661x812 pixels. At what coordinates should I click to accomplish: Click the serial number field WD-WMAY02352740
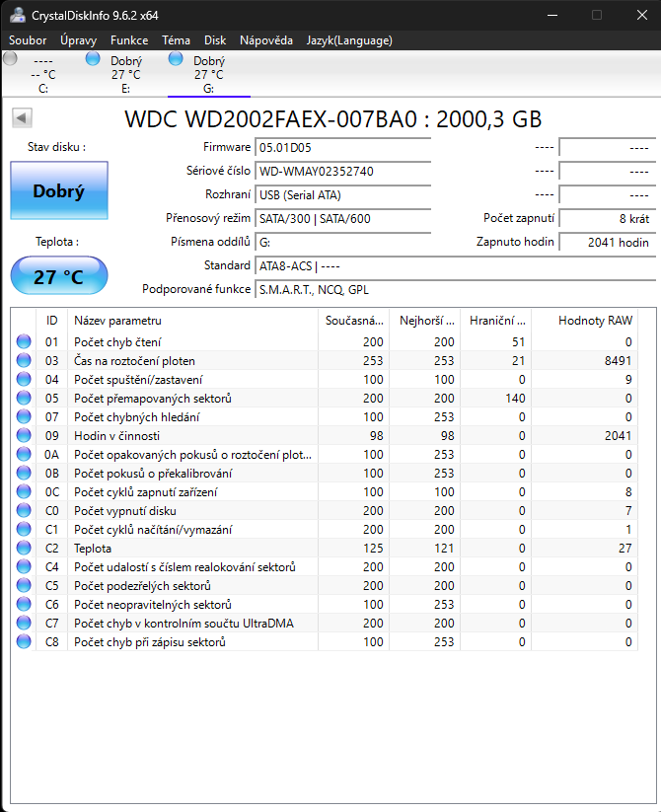coord(343,171)
